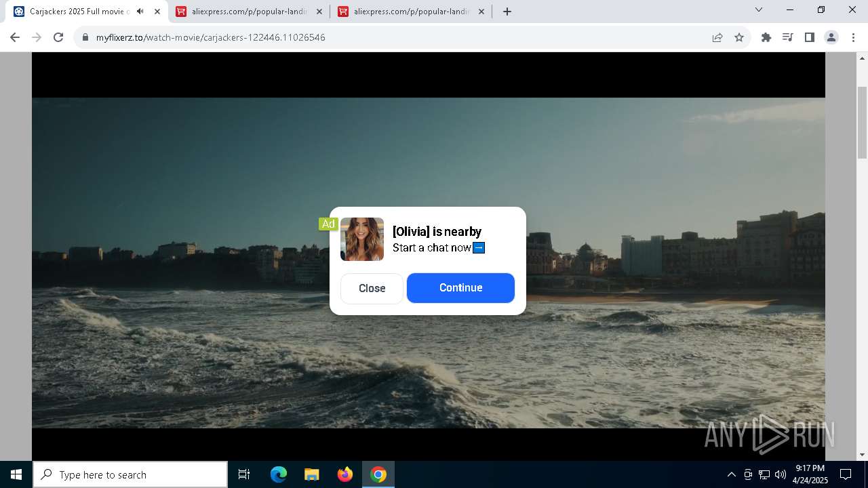
Task: Share this page icon
Action: coord(717,37)
